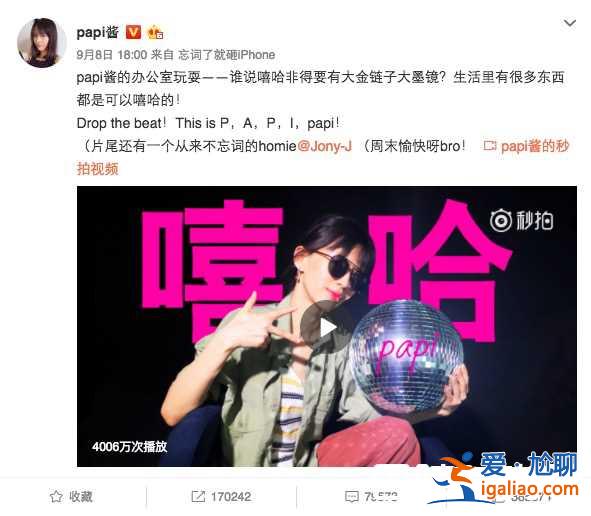This screenshot has height=516, width=591.
Task: Click the repost icon beside 170242
Action: pos(198,496)
